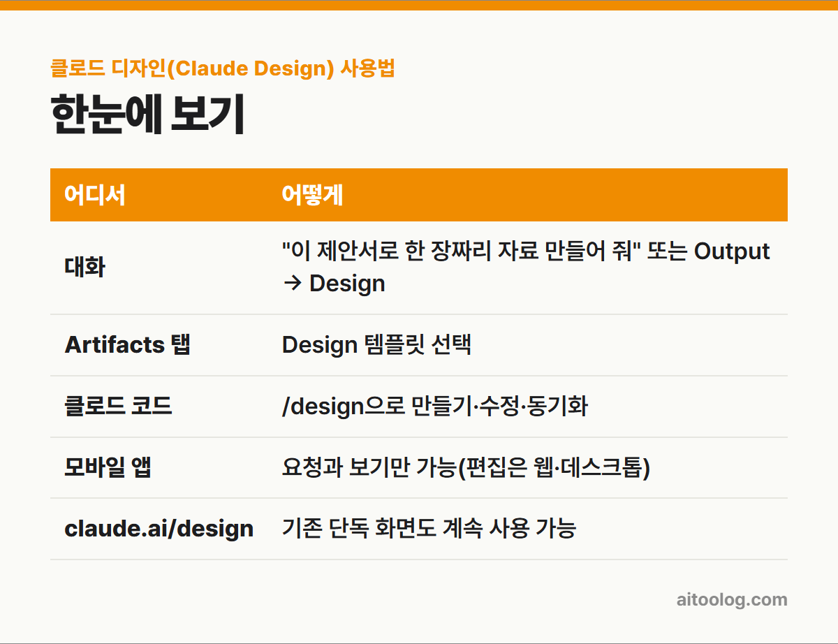Viewport: 838px width, 644px height.
Task: Select the '클로드 코드' cell
Action: (x=118, y=406)
